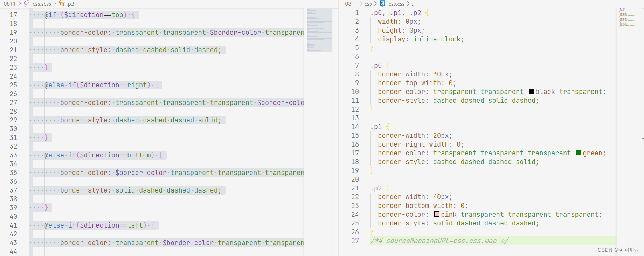Click line number 27 in css editor
This screenshot has width=644, height=256.
[x=355, y=241]
